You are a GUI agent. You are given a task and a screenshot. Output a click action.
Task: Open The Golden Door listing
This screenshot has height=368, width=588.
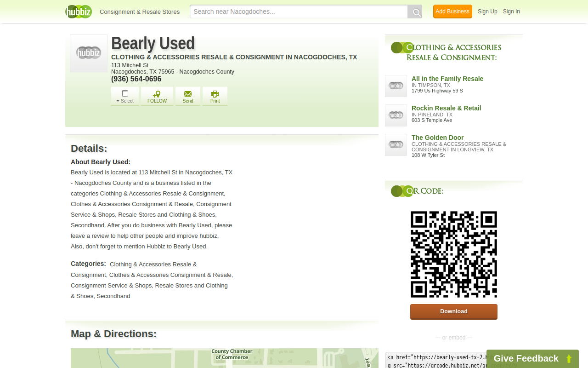click(438, 138)
